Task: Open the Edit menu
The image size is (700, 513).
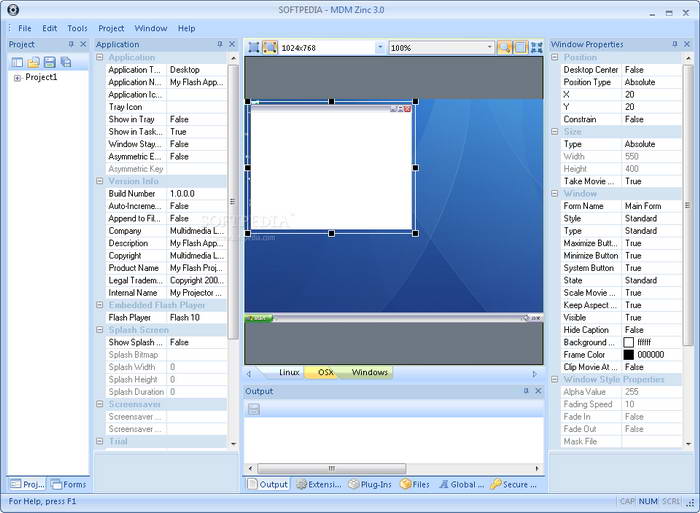Action: 50,28
